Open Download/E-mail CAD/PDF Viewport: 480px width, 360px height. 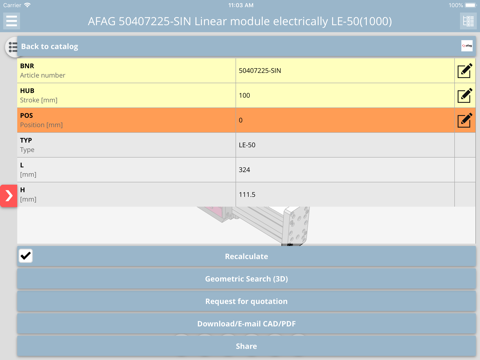pos(246,324)
